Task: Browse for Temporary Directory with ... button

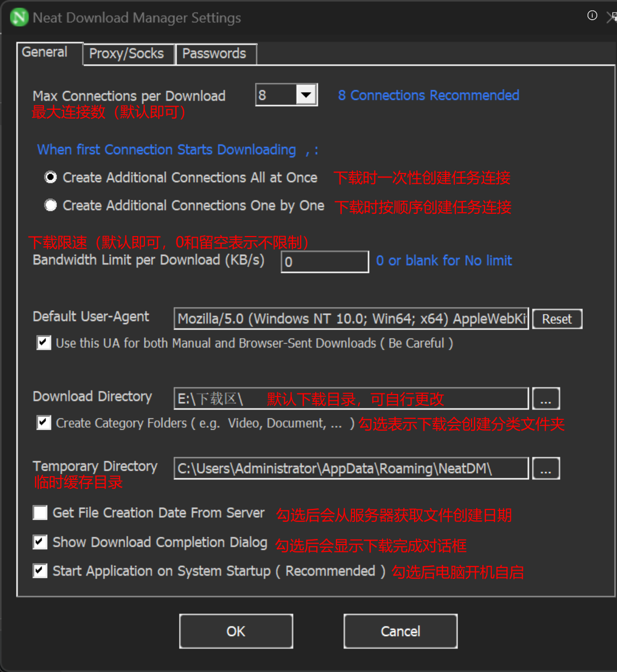Action: coord(546,469)
